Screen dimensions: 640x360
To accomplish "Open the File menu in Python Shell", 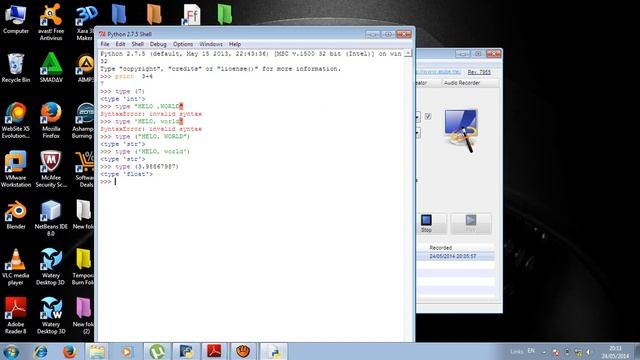I will [x=105, y=44].
